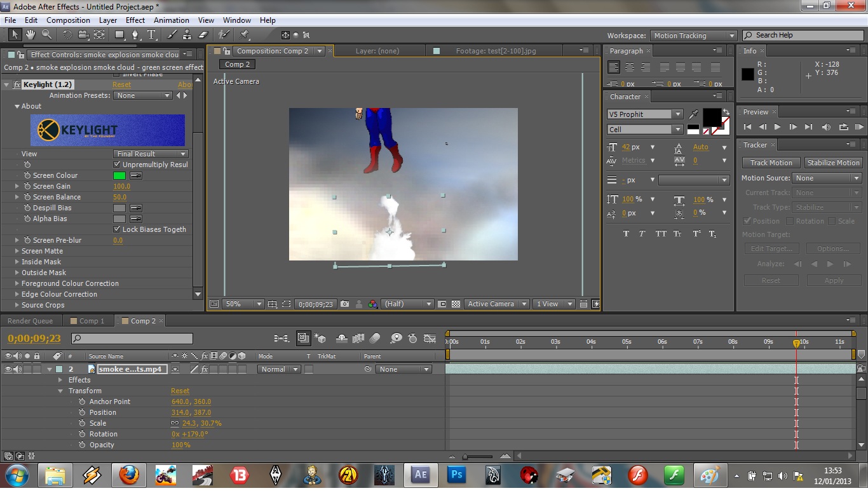Select the Zoom magnifier tool
Screen dimensions: 868x493
point(47,35)
